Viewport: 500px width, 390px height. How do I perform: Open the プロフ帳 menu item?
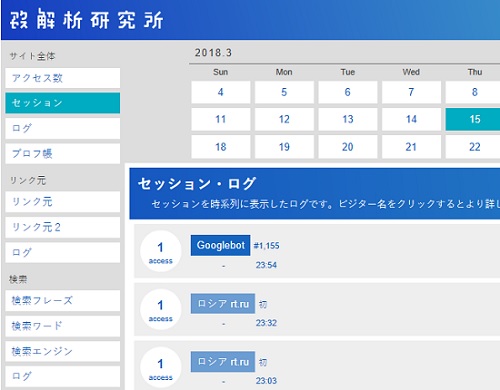pyautogui.click(x=63, y=154)
